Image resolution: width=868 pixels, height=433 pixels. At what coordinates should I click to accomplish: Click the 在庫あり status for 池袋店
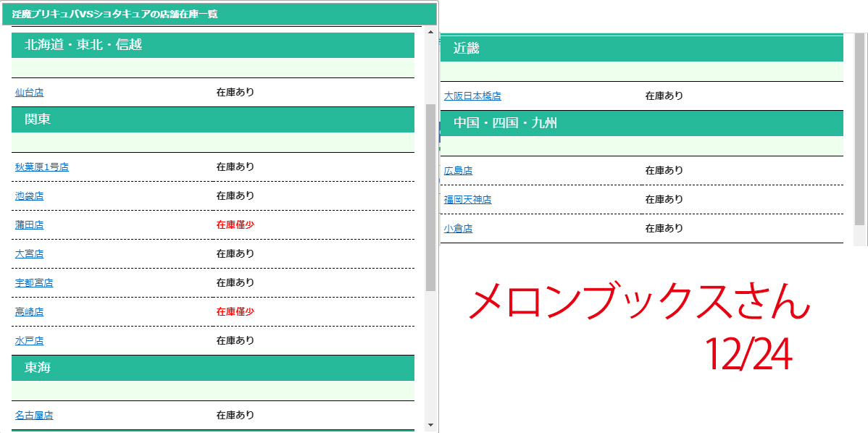click(x=235, y=196)
